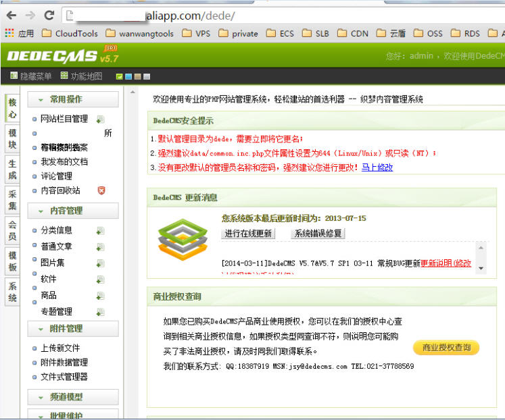
Task: Click the DedeCMS v5.7 logo
Action: (x=63, y=55)
